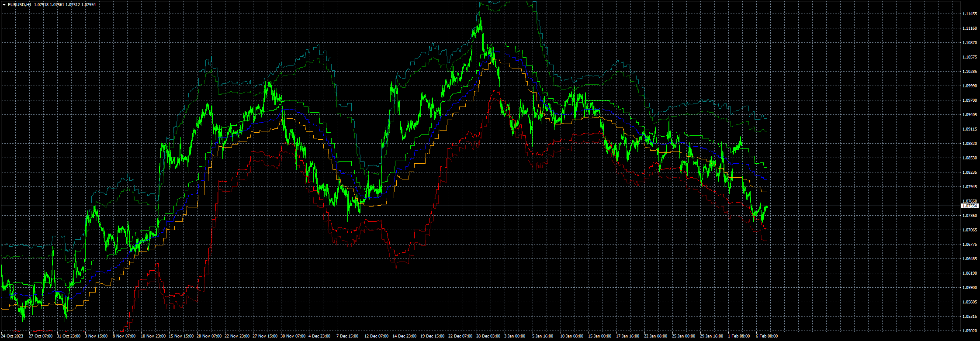Click the 17 Jan 16:00 time label
The height and width of the screenshot is (341, 980).
[x=628, y=337]
